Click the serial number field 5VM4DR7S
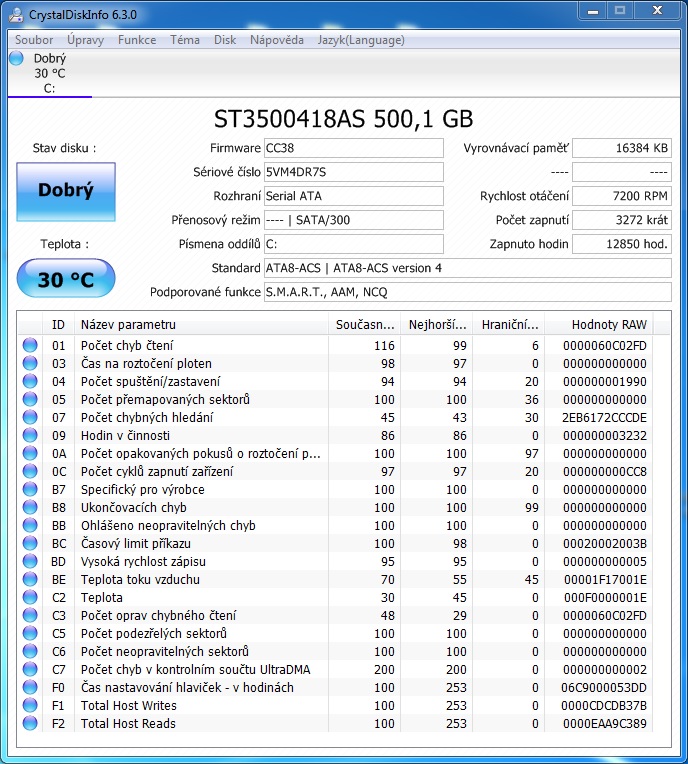The width and height of the screenshot is (688, 764). [353, 172]
